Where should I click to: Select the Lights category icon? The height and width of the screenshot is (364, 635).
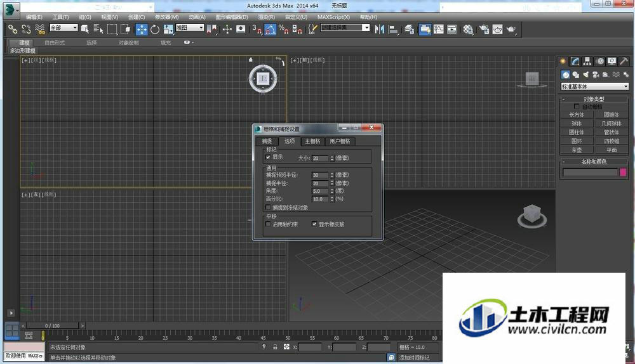click(x=585, y=74)
